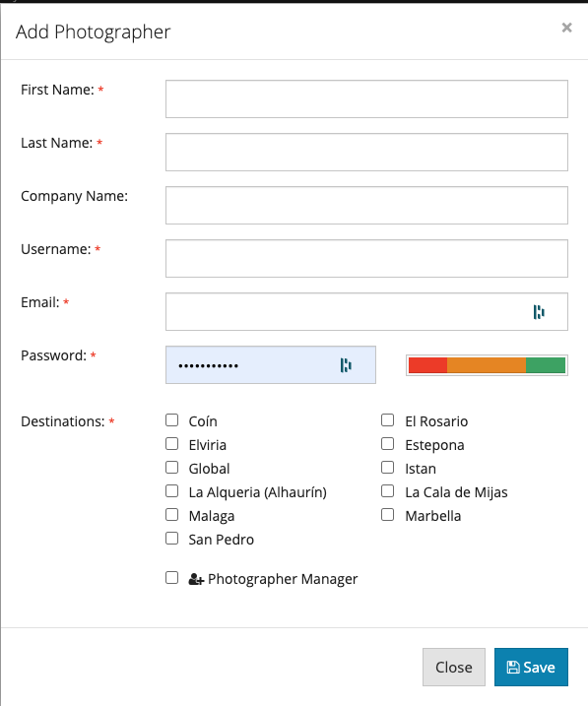Viewport: 588px width, 706px height.
Task: Tick the San Pedro checkbox
Action: tap(172, 538)
